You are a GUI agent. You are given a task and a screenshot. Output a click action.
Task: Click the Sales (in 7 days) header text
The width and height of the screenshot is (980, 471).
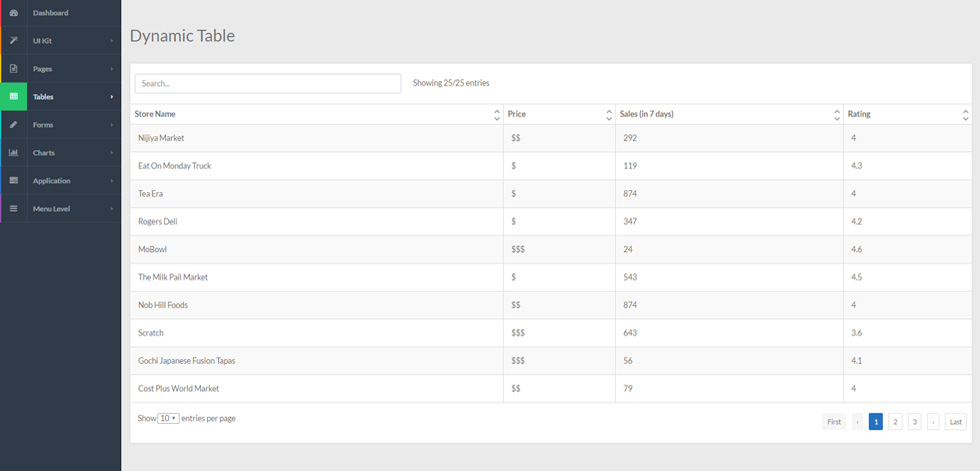pyautogui.click(x=646, y=114)
